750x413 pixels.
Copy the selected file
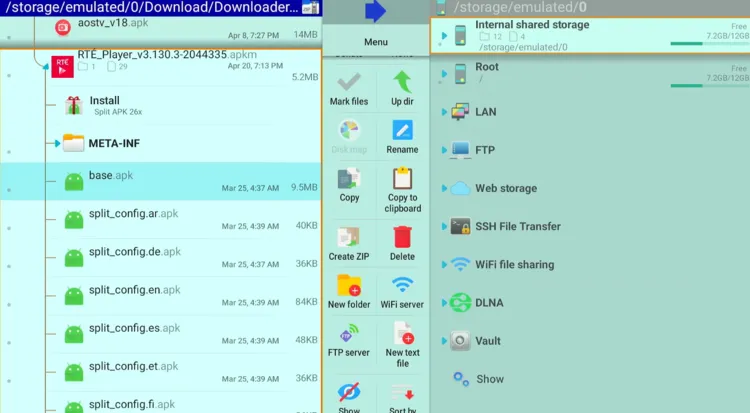click(349, 185)
